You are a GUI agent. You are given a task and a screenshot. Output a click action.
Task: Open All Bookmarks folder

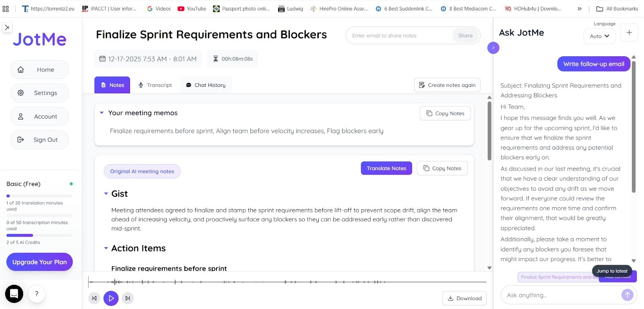coord(617,8)
